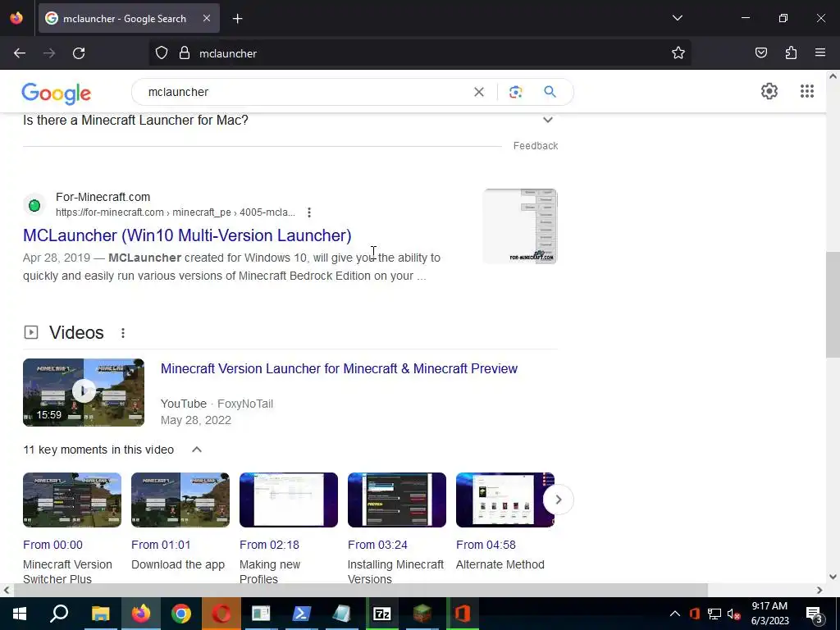Open the tracking protection shield

pyautogui.click(x=162, y=53)
